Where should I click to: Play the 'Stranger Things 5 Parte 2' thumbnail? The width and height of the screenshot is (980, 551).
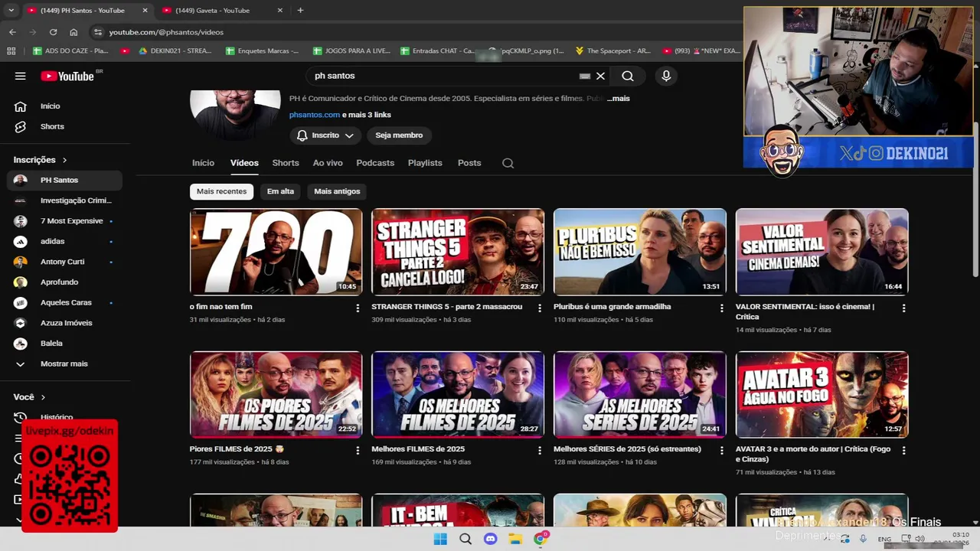tap(458, 252)
